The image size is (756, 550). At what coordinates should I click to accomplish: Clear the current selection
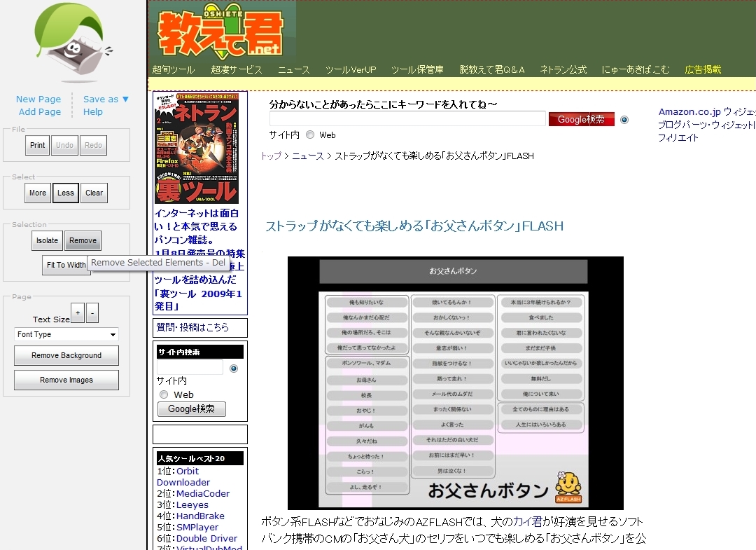tap(94, 193)
